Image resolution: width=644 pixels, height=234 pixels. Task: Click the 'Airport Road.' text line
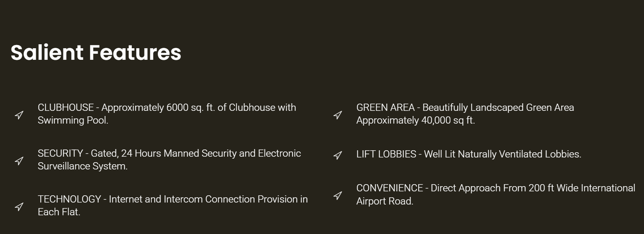tap(385, 201)
